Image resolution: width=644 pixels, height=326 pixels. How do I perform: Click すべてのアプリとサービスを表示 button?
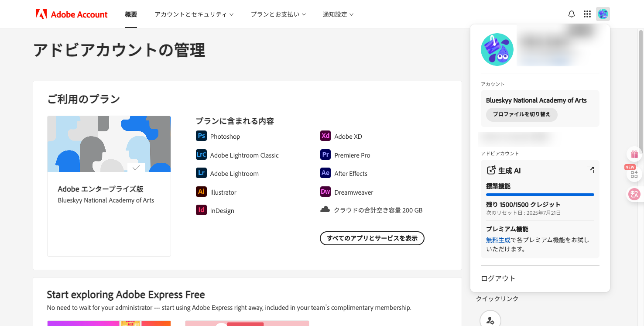(x=372, y=238)
